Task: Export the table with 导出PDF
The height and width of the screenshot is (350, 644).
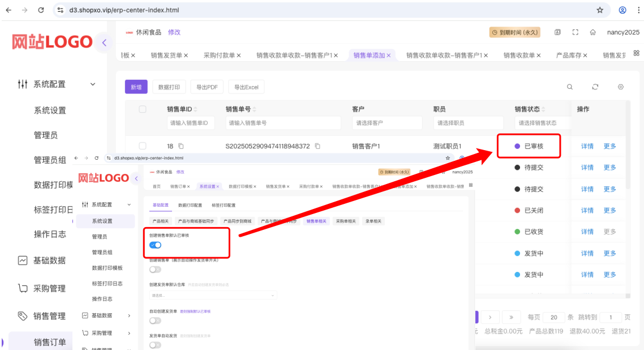Action: pos(207,87)
